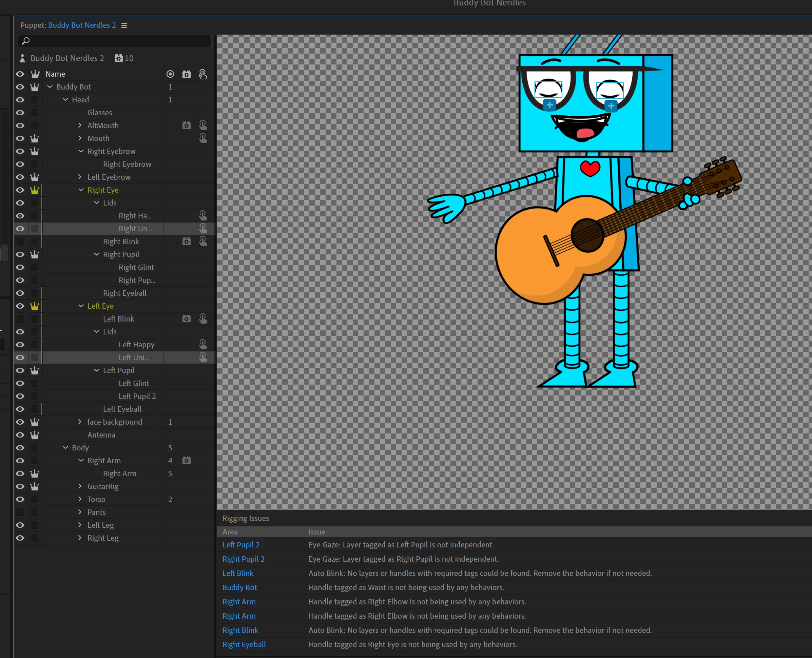Select the Left Pupil 2 layer
The image size is (812, 658).
137,396
